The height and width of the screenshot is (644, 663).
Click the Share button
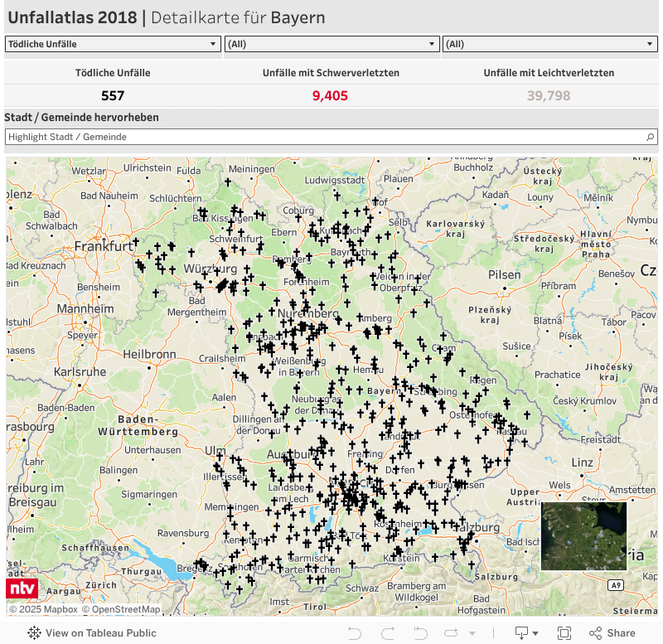click(612, 633)
